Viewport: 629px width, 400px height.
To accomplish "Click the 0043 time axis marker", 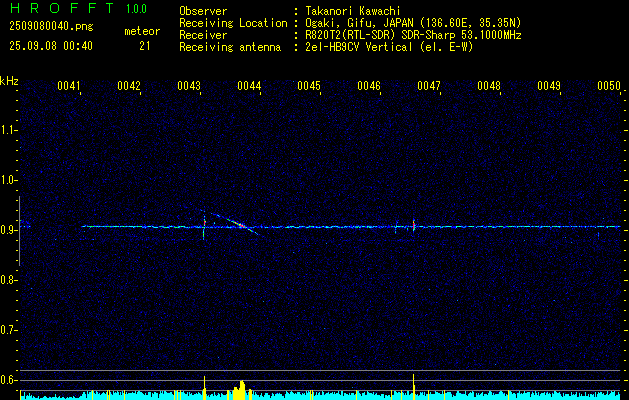I will 189,86.
